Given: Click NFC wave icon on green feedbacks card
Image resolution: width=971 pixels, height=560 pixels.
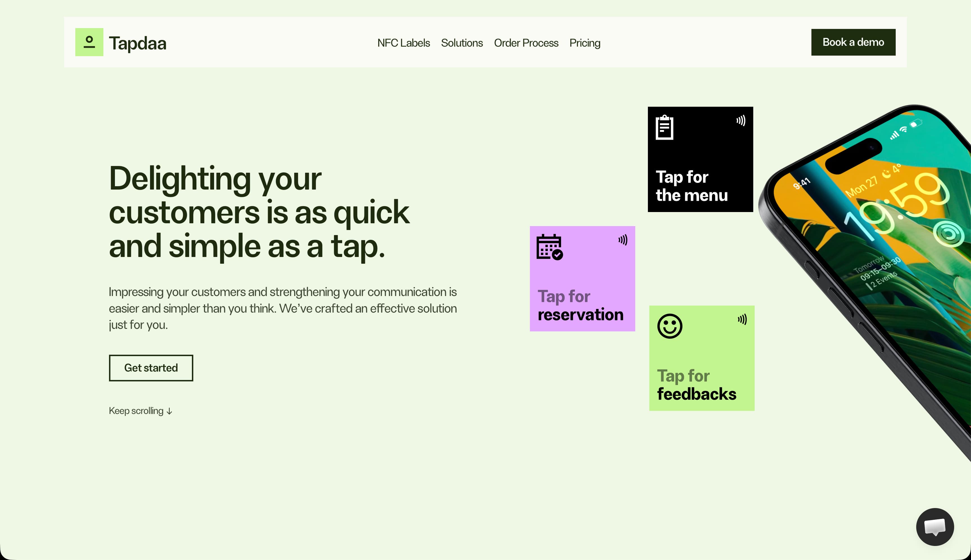Looking at the screenshot, I should [742, 319].
